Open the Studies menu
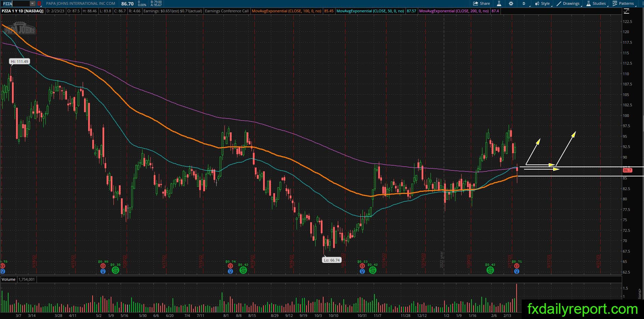Image resolution: width=644 pixels, height=319 pixels. [x=596, y=3]
